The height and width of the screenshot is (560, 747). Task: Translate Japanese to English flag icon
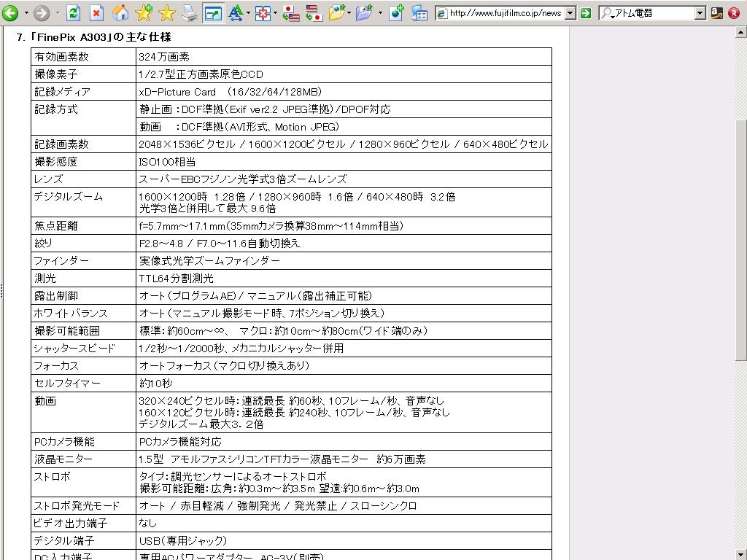pyautogui.click(x=290, y=13)
